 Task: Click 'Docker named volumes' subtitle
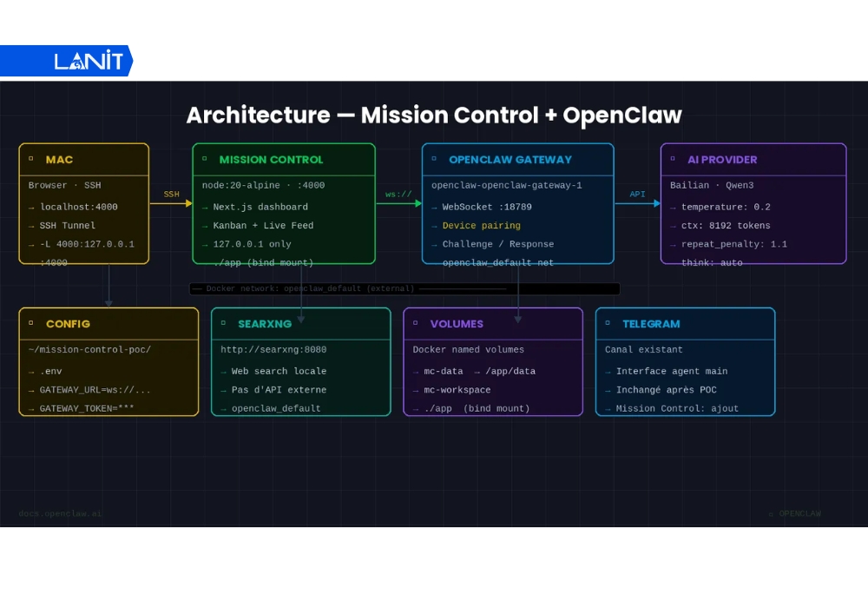click(x=469, y=350)
